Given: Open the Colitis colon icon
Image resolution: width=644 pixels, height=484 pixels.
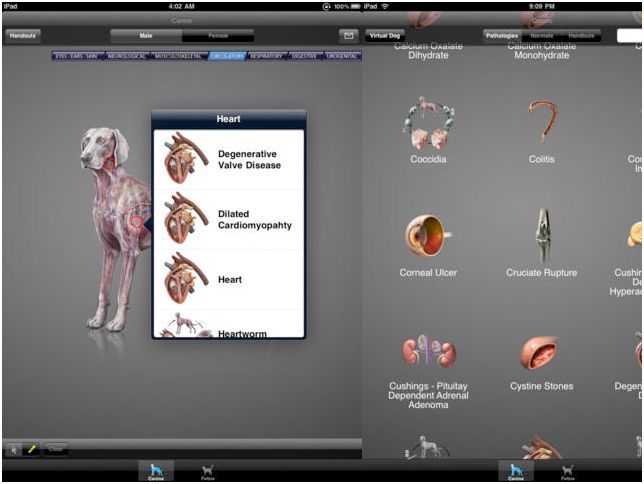Looking at the screenshot, I should click(x=542, y=122).
